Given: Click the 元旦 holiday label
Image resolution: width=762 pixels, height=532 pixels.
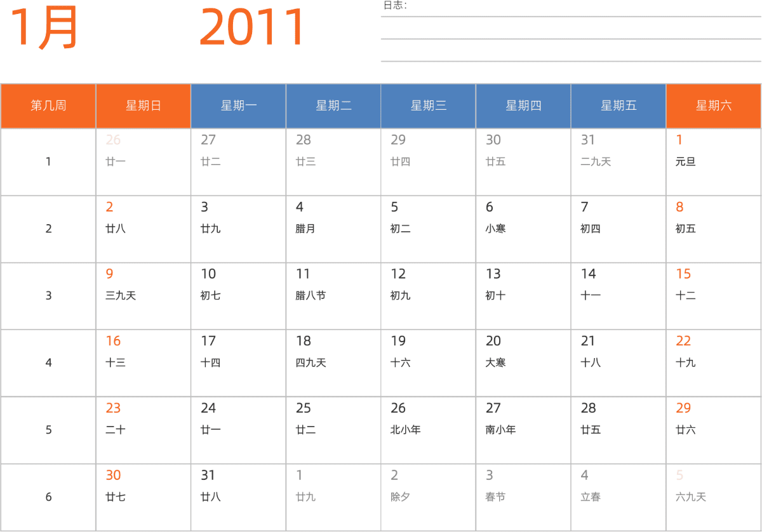Looking at the screenshot, I should click(x=686, y=162).
